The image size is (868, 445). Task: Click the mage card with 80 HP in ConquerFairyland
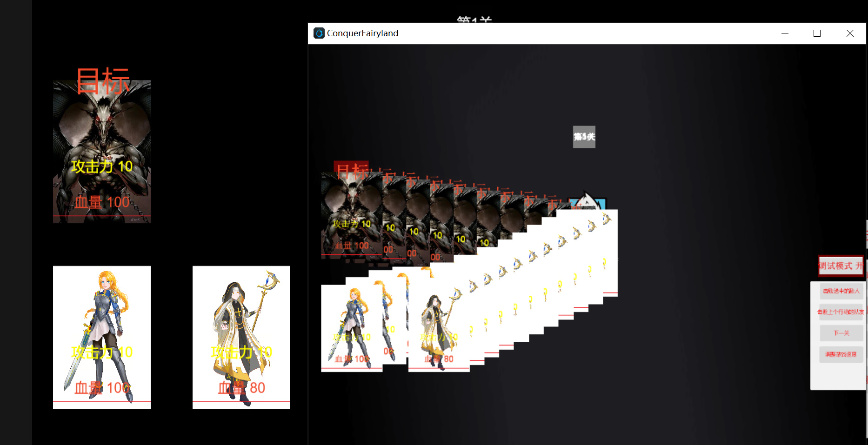439,328
